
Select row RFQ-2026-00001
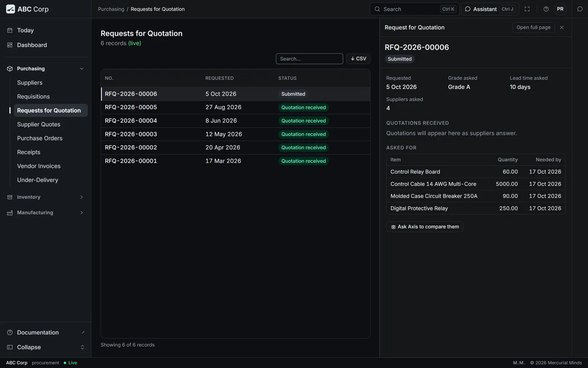(236, 161)
